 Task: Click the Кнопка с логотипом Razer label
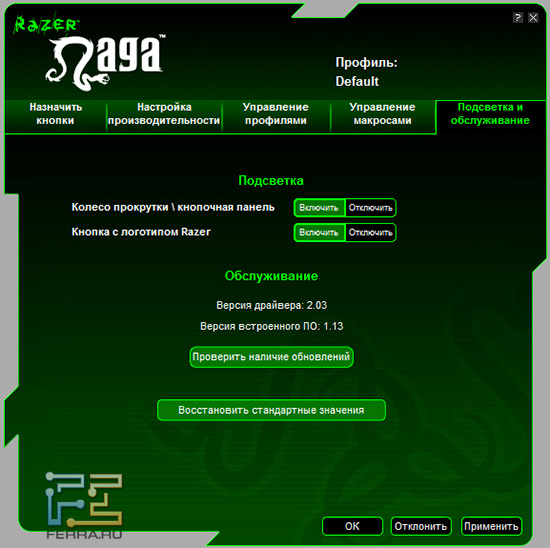141,232
